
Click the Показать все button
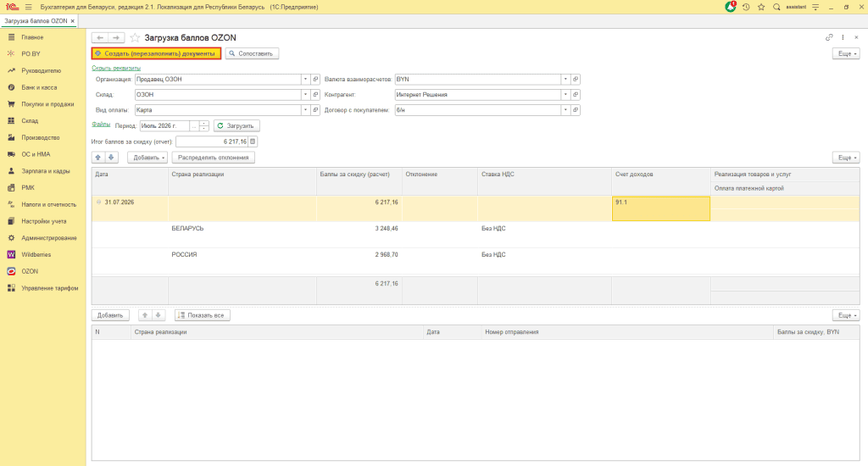202,315
